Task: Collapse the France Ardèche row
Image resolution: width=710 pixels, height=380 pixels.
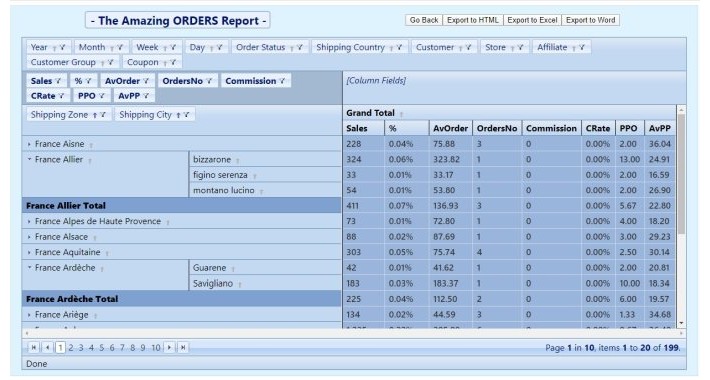Action: point(29,268)
